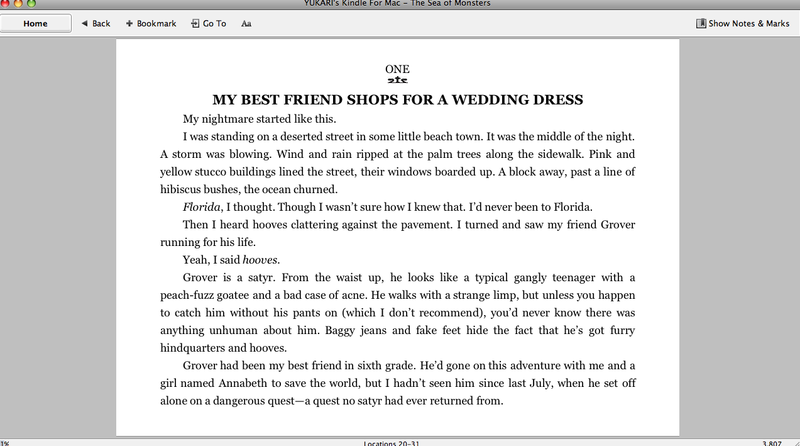Viewport: 800px width, 446px height.
Task: Click the sentence 'Yeah, I said hooves.'
Action: 231,260
